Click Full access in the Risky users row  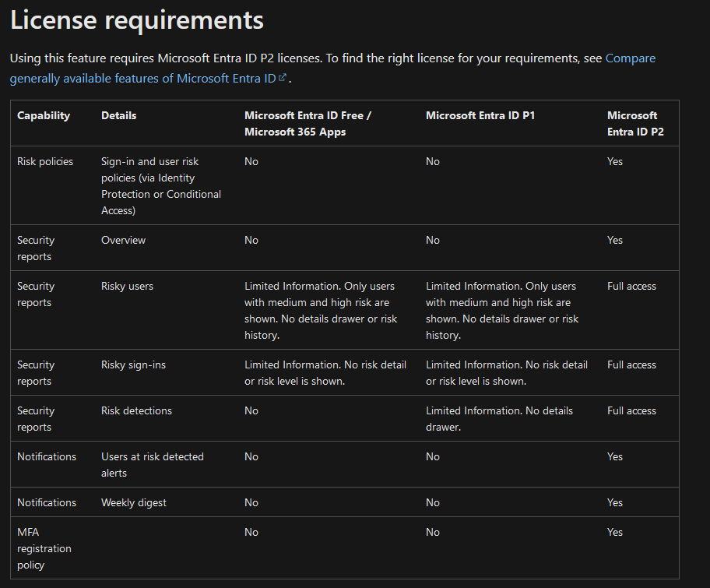point(631,286)
